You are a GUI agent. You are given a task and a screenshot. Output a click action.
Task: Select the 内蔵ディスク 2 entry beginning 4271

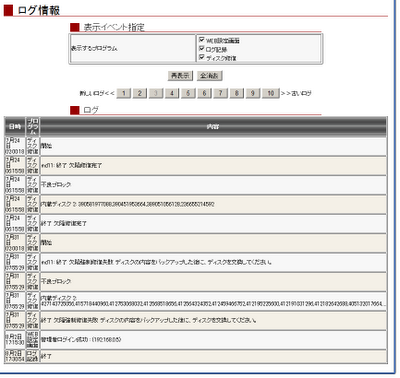(213, 301)
